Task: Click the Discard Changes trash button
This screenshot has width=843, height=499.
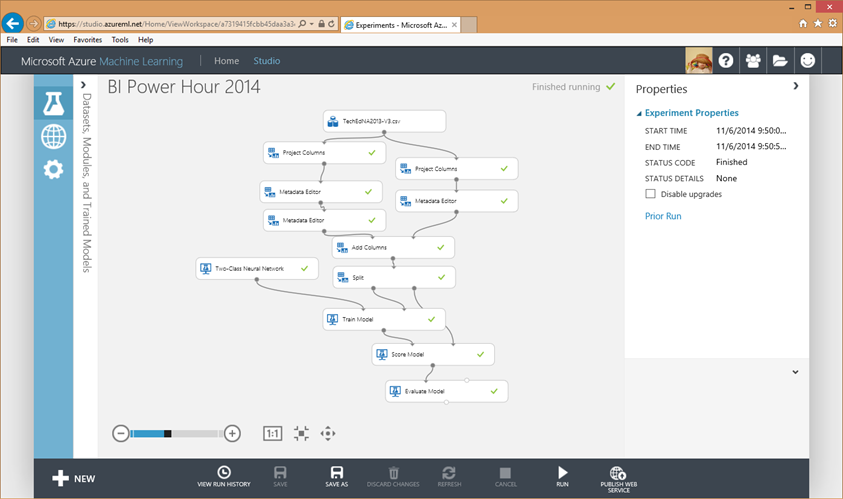Action: tap(393, 476)
